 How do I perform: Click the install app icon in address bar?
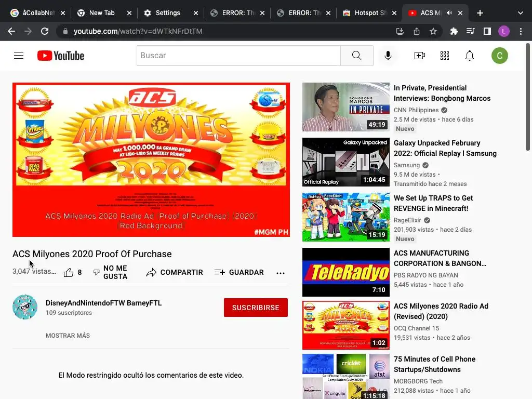(400, 31)
